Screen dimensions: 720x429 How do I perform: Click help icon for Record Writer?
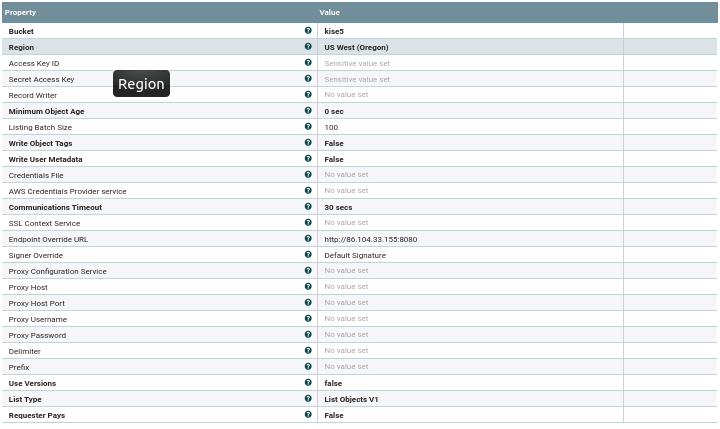pos(308,94)
